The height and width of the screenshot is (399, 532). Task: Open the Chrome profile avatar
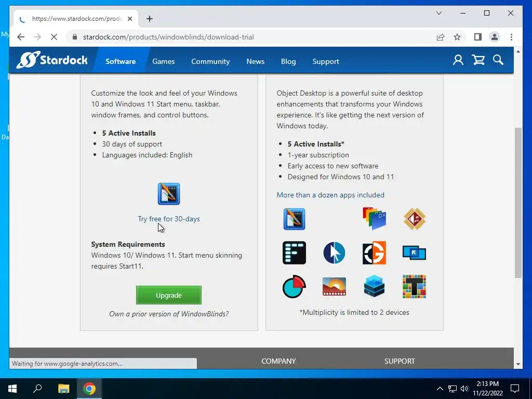(495, 37)
